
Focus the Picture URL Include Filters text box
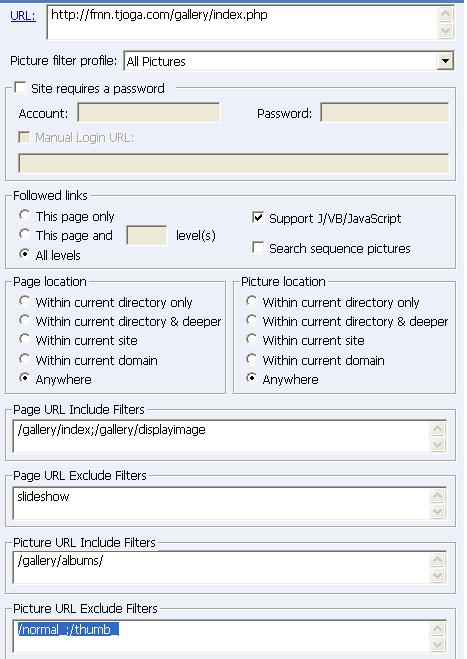[x=222, y=567]
